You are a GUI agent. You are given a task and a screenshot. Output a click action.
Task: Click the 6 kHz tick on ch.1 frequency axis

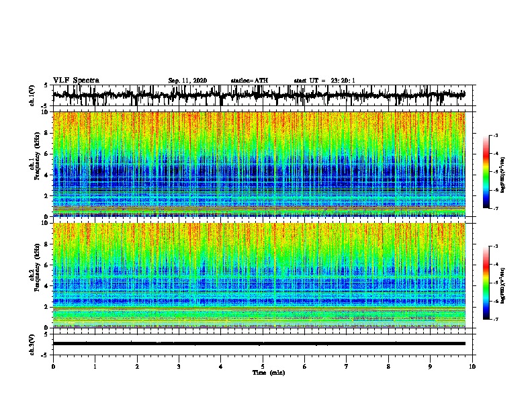tap(46, 154)
